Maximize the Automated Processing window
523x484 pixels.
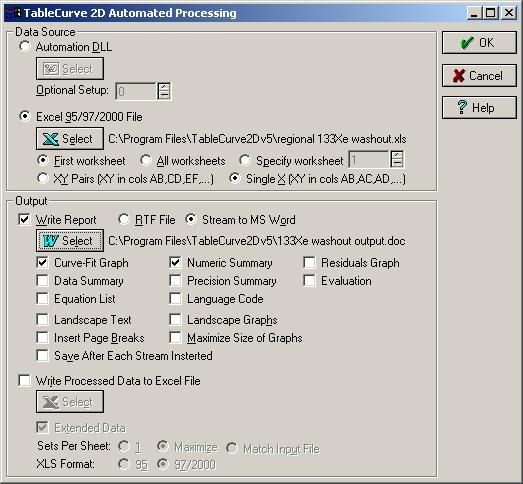491,13
